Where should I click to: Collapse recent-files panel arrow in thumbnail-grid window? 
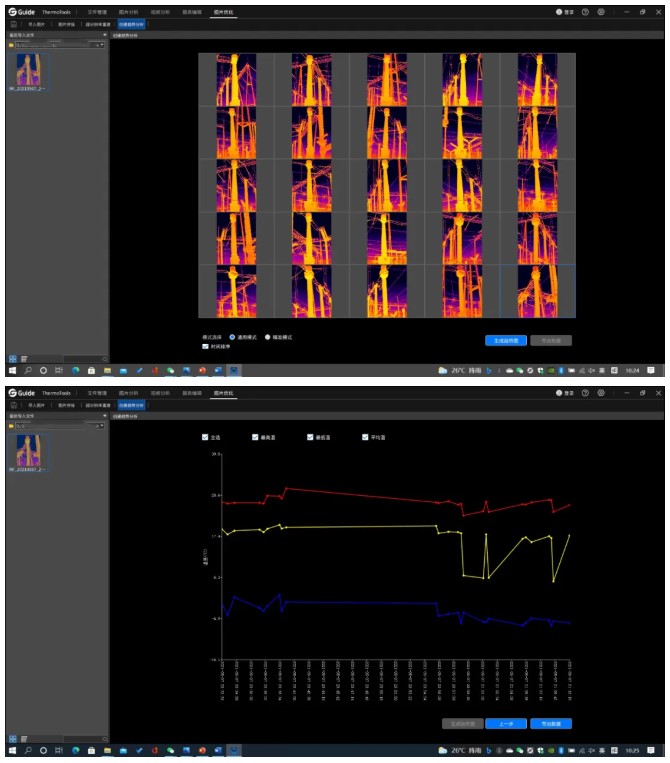(105, 35)
